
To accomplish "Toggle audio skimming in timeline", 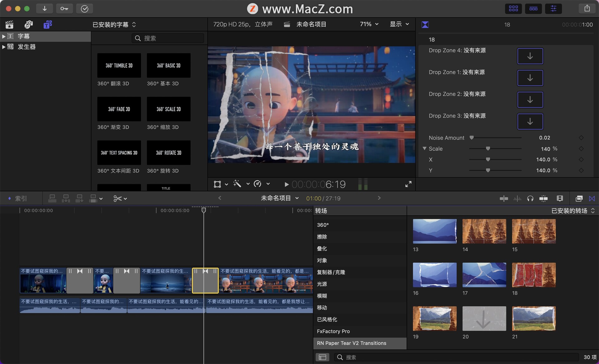I will click(517, 199).
